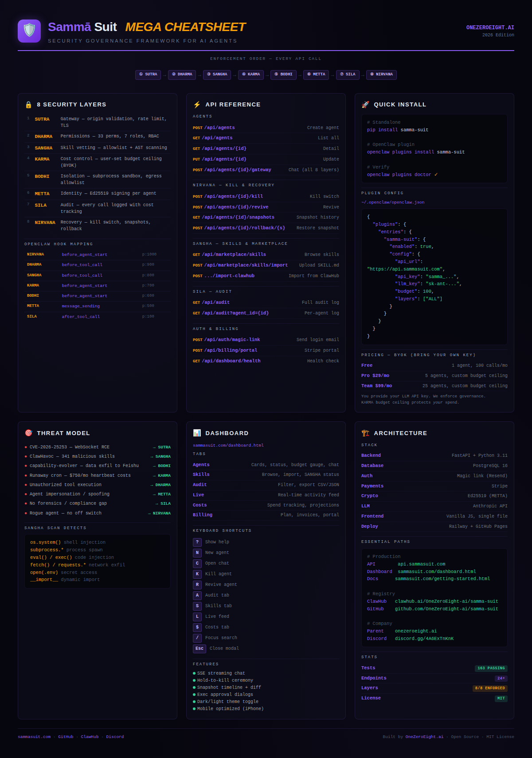532x758 pixels.
Task: Click the lock icon beside 8 Security Layers
Action: [28, 105]
